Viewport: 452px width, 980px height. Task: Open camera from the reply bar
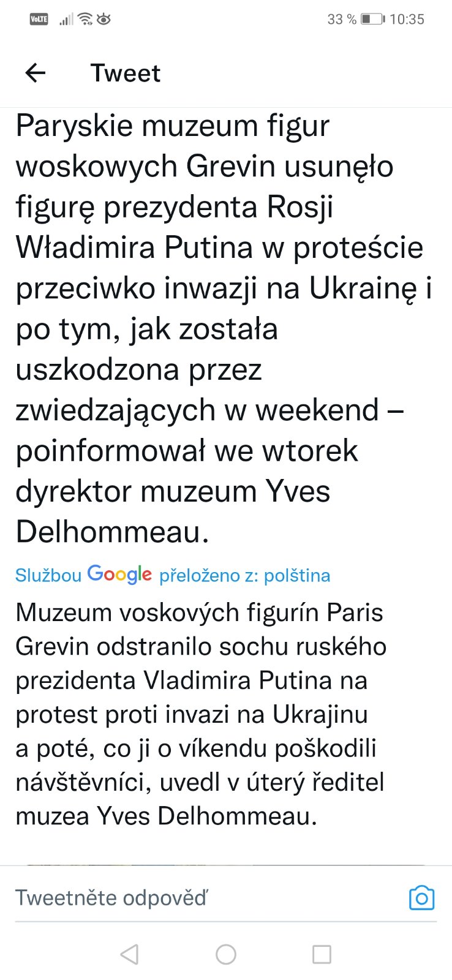tap(421, 898)
